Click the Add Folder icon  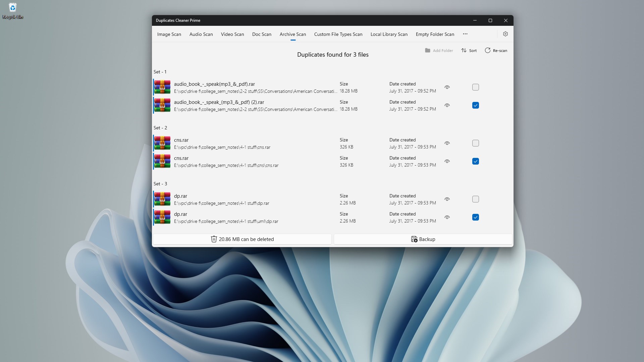click(439, 50)
